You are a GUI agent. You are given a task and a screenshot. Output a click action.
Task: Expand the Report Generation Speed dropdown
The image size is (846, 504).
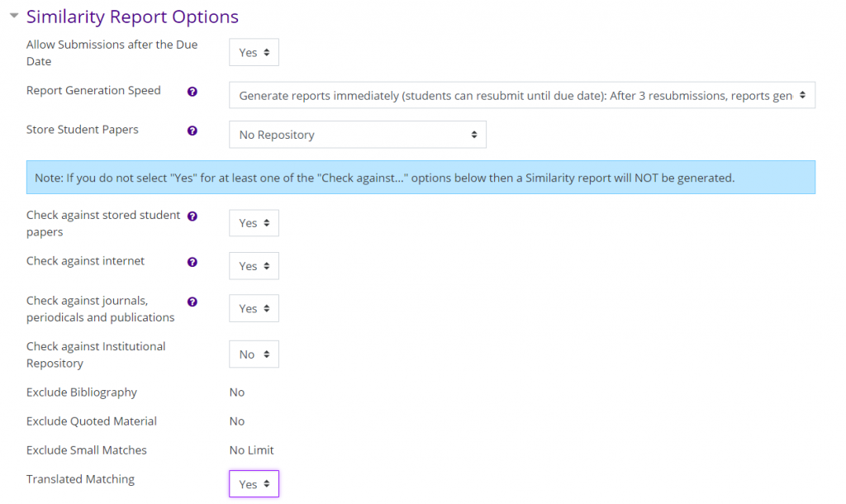click(521, 96)
